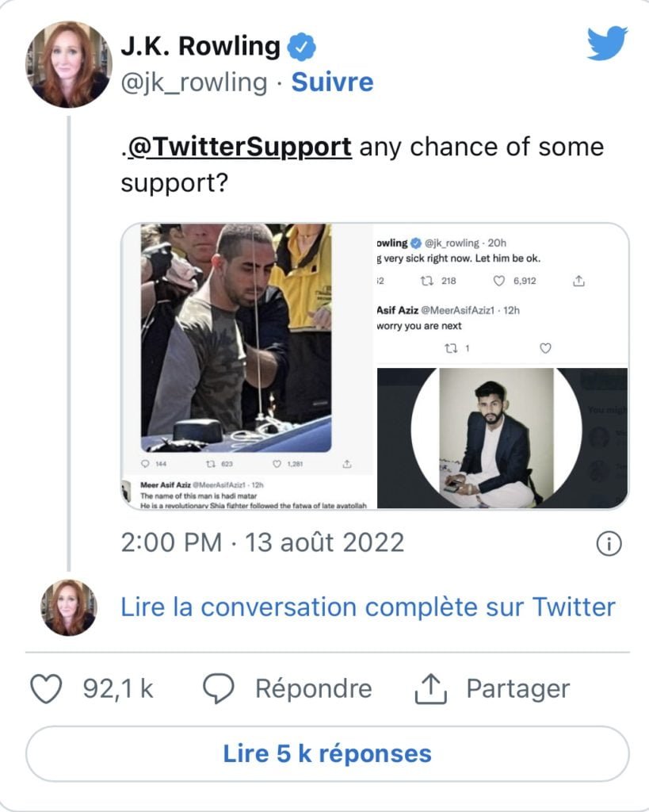Click the blue verified badge
This screenshot has height=812, width=649.
pyautogui.click(x=302, y=47)
